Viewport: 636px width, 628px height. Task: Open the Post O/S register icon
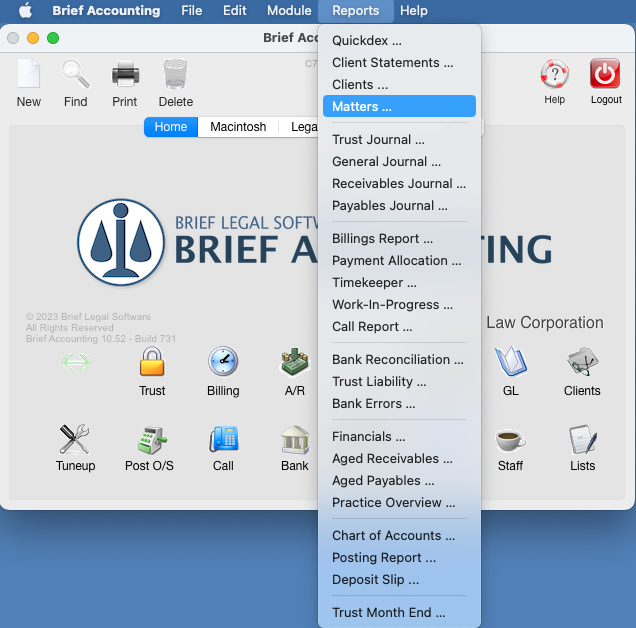(x=151, y=440)
